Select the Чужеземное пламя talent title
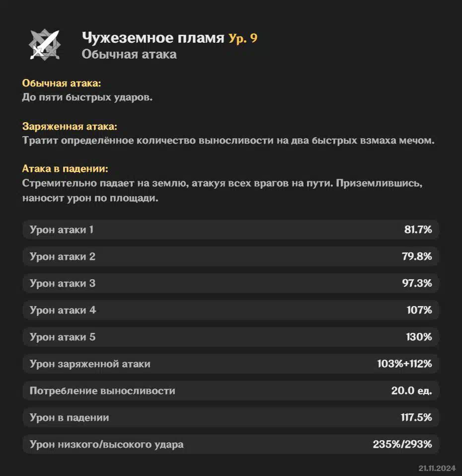 [153, 38]
